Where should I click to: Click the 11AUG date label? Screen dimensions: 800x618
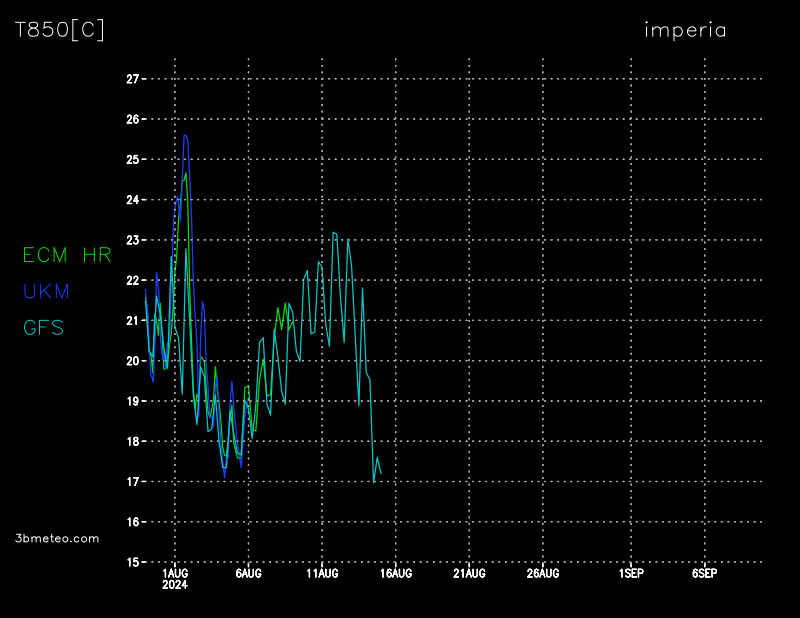click(322, 574)
